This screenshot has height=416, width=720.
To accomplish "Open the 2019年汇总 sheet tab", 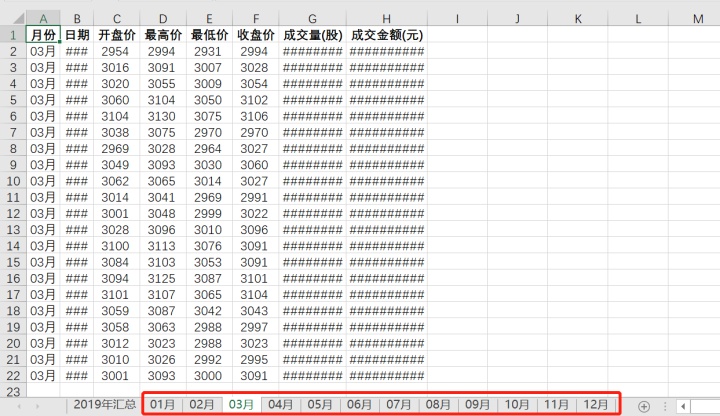I will [x=105, y=405].
